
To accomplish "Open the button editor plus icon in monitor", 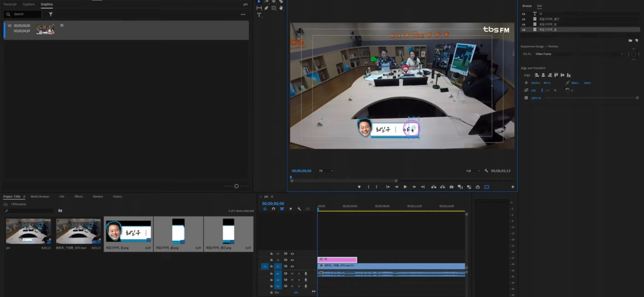I will pyautogui.click(x=512, y=187).
